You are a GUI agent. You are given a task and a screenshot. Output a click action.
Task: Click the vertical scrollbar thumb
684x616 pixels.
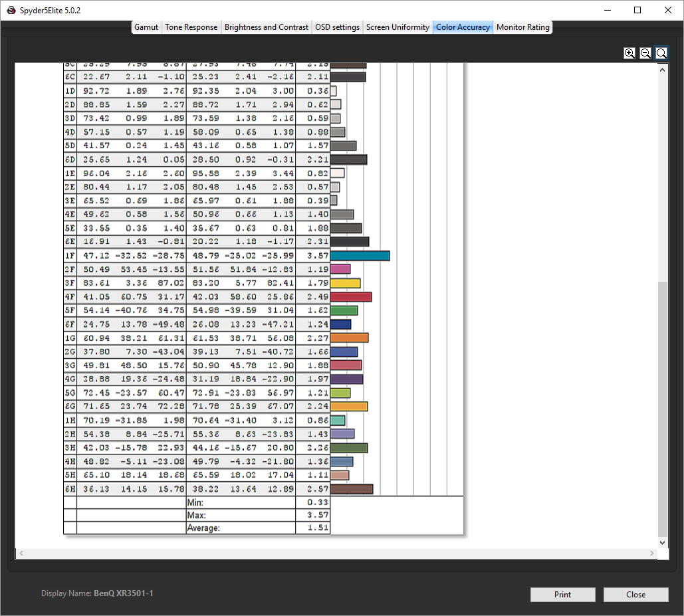(662, 410)
